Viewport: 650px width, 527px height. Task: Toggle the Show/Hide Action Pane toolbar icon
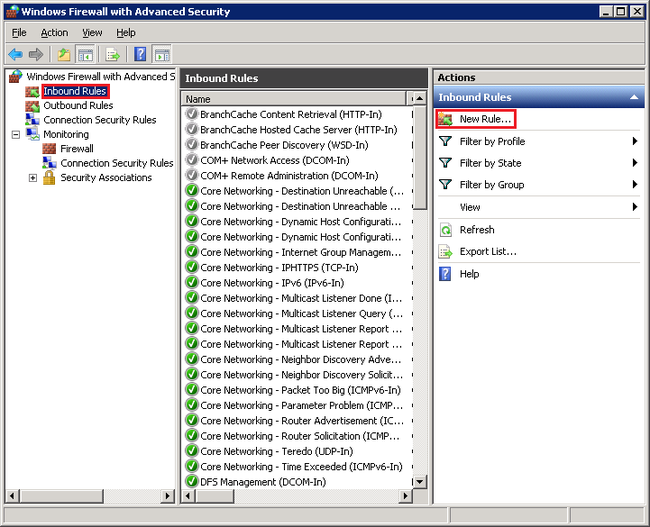162,54
